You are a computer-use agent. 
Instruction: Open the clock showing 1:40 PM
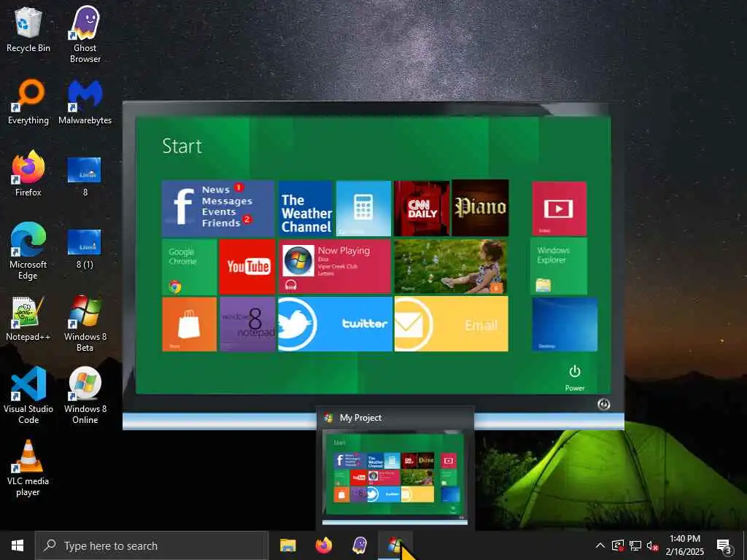(684, 545)
